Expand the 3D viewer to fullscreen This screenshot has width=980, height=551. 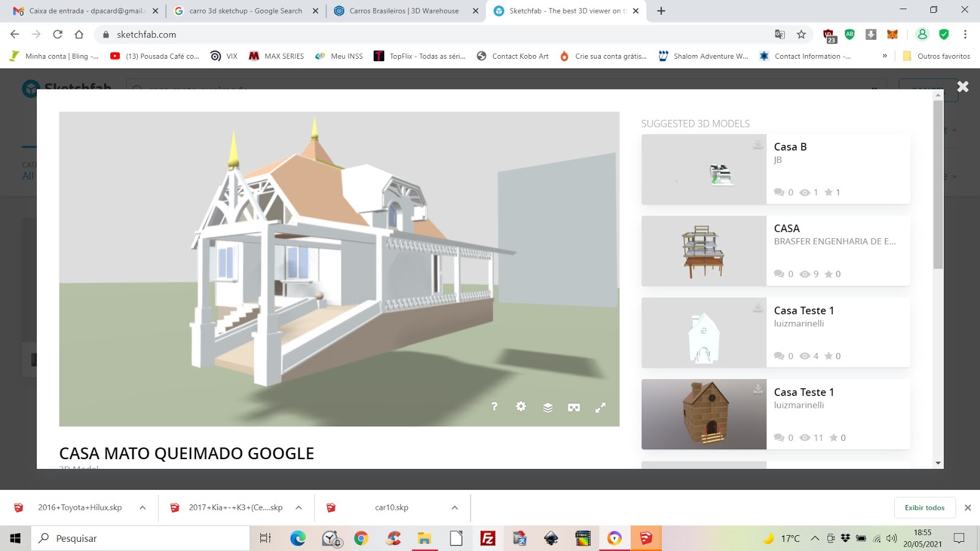pyautogui.click(x=600, y=407)
